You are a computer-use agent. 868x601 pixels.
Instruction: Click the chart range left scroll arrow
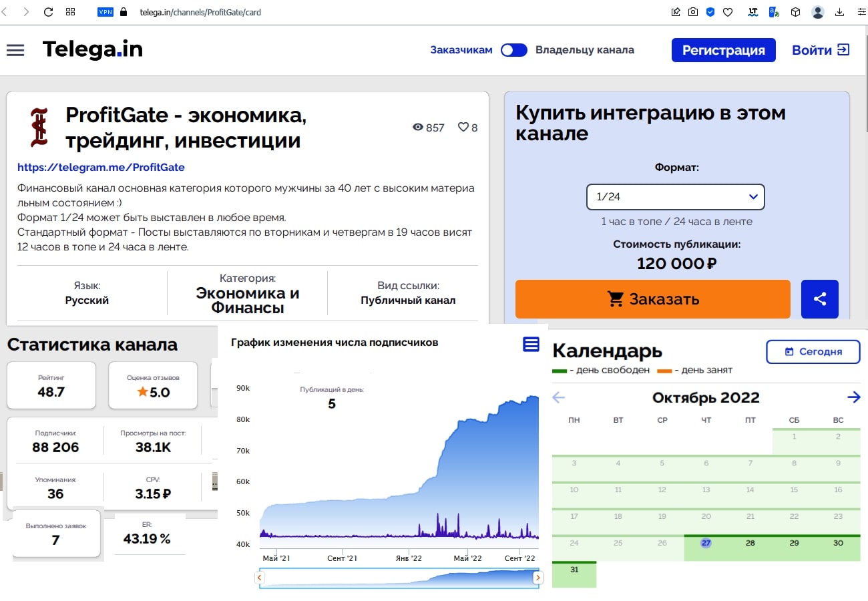[x=260, y=578]
